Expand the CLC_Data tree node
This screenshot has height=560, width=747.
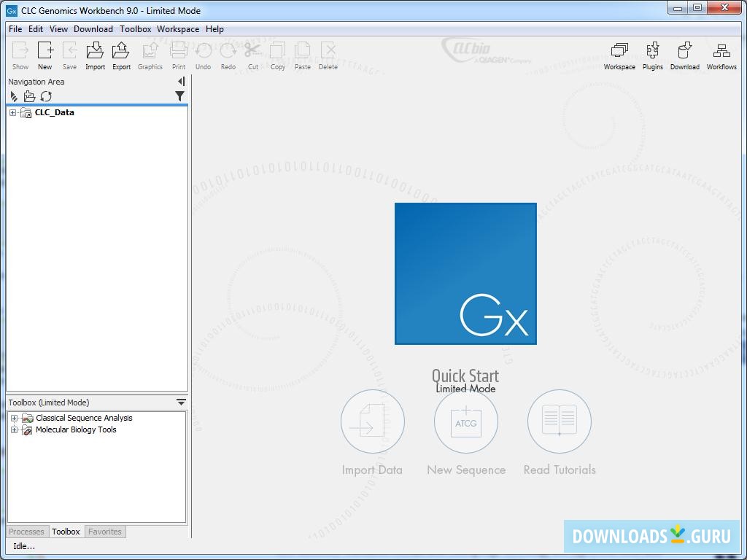[13, 113]
